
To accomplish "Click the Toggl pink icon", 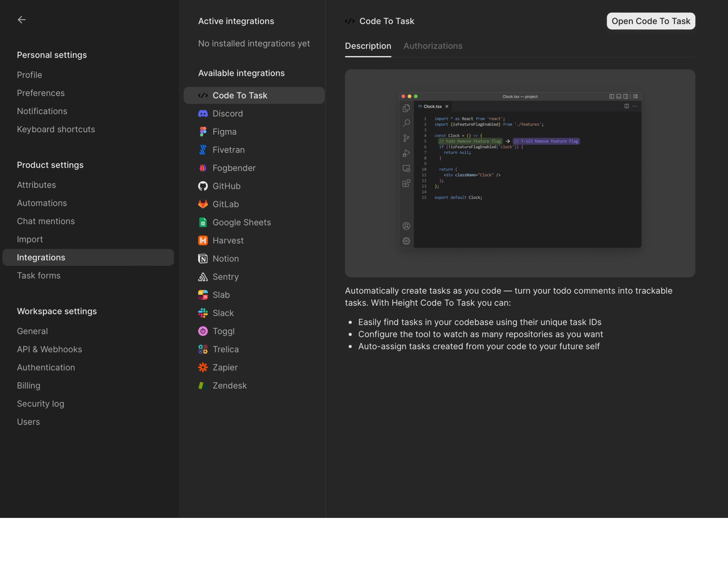I will [x=203, y=331].
